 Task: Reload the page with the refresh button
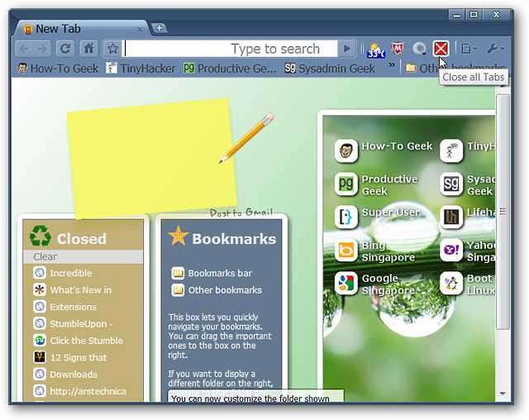pyautogui.click(x=64, y=49)
